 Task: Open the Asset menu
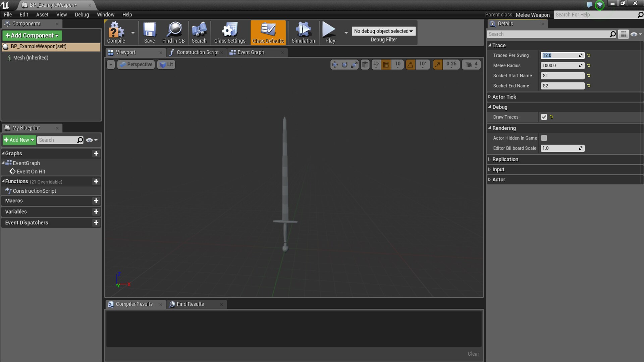tap(42, 14)
